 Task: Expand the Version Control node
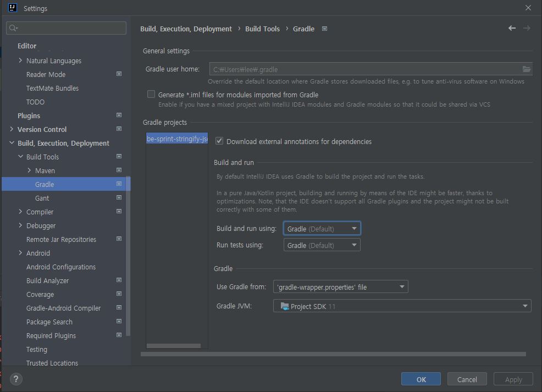pyautogui.click(x=12, y=129)
